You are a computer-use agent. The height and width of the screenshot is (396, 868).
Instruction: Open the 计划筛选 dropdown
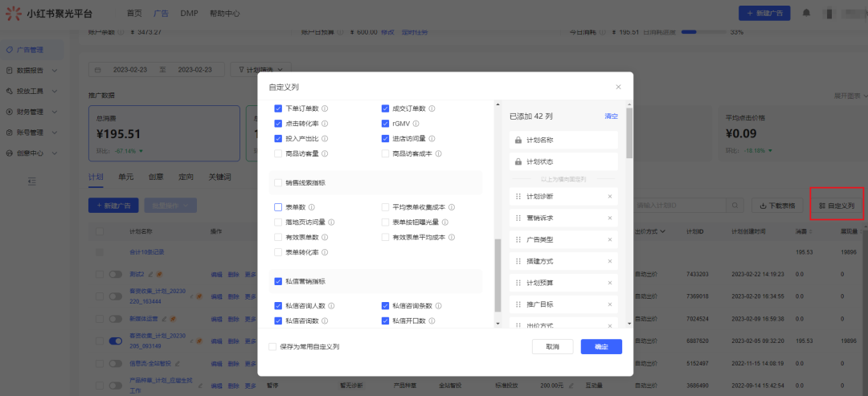click(x=260, y=70)
